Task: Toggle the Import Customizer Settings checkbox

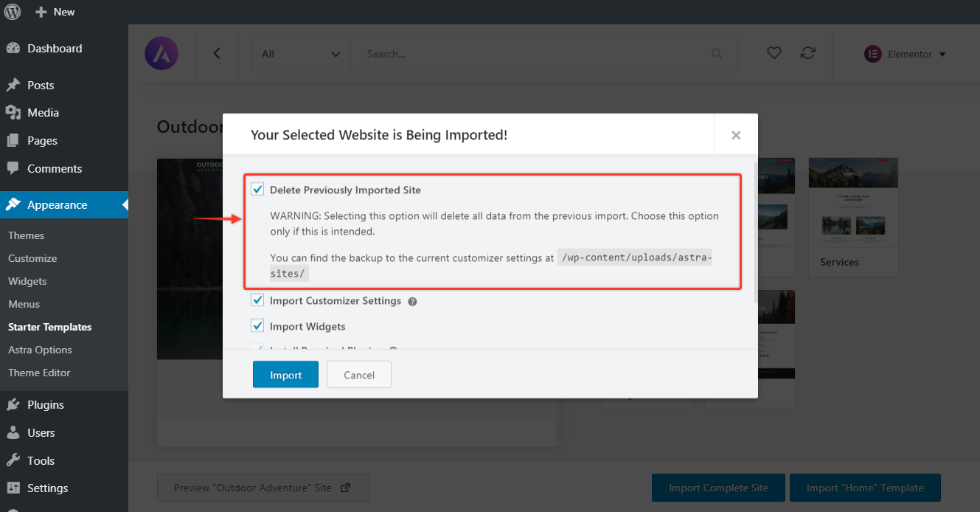Action: [257, 300]
